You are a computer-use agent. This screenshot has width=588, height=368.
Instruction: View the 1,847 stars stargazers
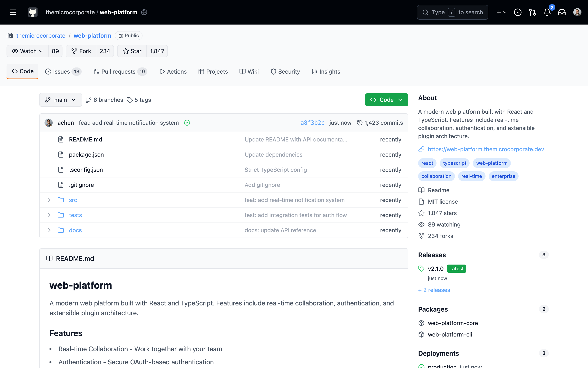437,213
